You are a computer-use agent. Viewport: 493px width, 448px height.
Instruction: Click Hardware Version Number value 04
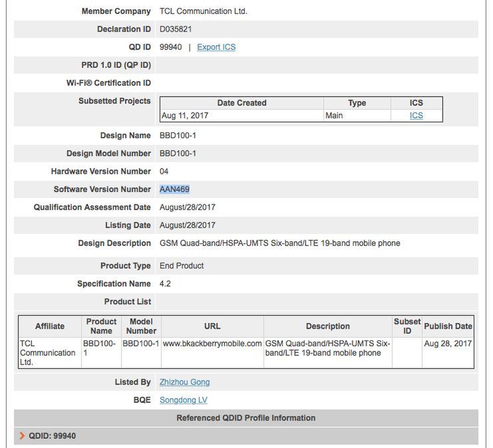click(164, 171)
